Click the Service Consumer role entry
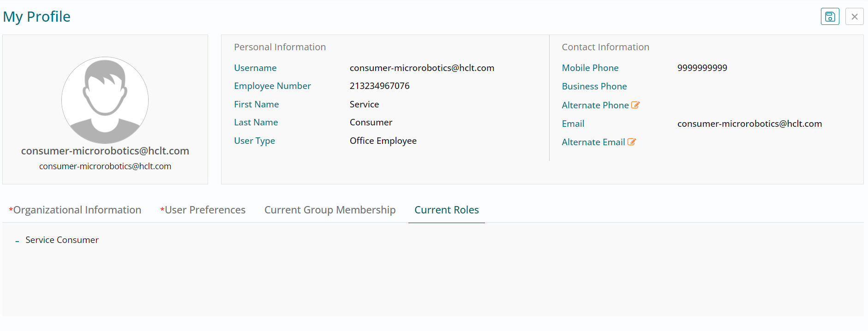The height and width of the screenshot is (331, 868). (62, 240)
